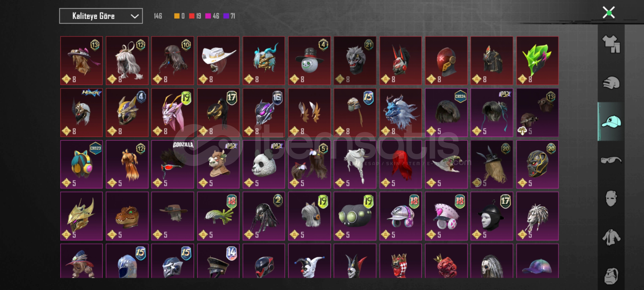Open the backpack category icon at sidebar bottom

pos(611,275)
